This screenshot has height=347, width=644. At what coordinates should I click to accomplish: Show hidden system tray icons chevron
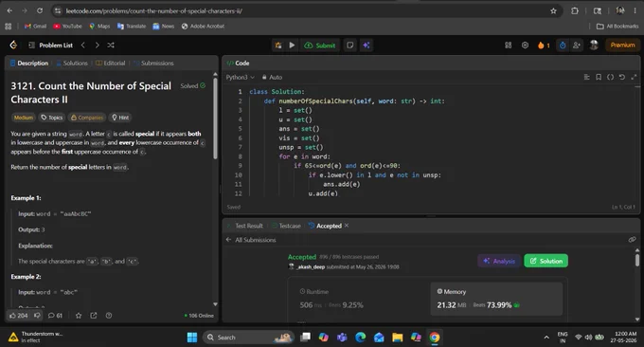[x=546, y=338]
